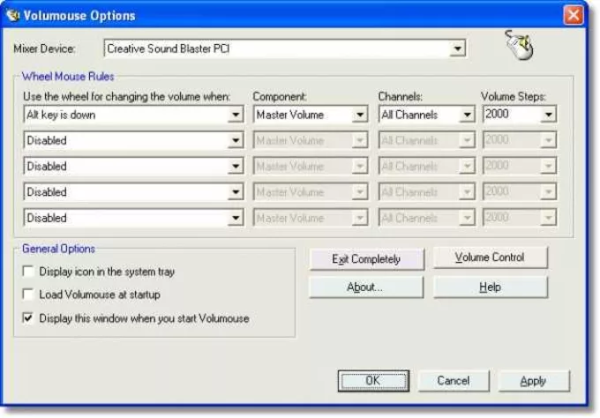The image size is (600, 418).
Task: Close the Volumouse Options window
Action: click(573, 15)
